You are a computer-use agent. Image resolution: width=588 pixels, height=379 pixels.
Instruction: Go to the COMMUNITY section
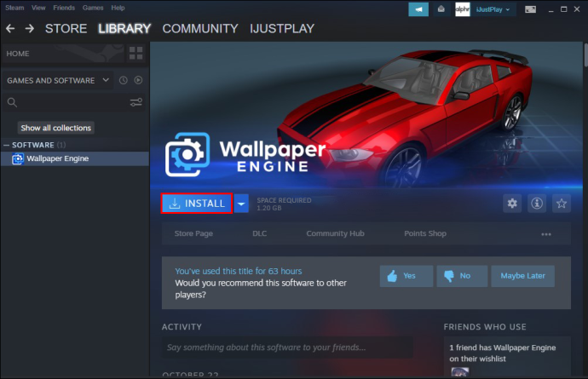[200, 28]
